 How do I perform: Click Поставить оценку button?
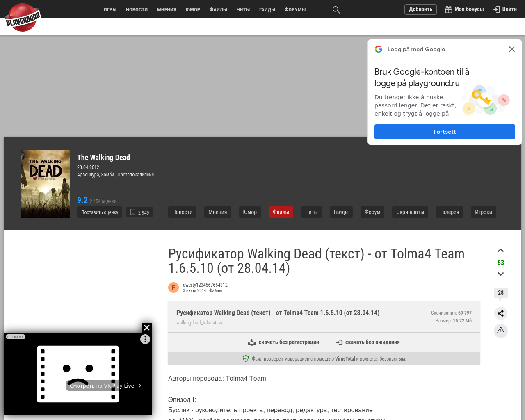coord(100,212)
